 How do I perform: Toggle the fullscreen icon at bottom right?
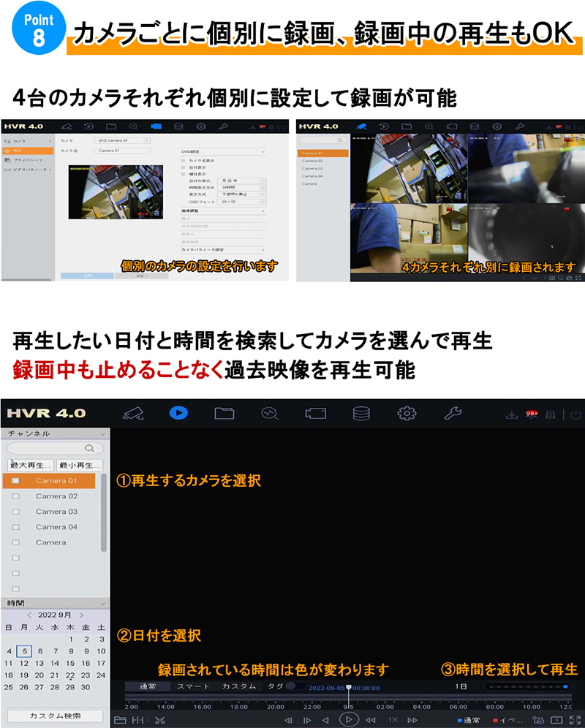pyautogui.click(x=575, y=720)
